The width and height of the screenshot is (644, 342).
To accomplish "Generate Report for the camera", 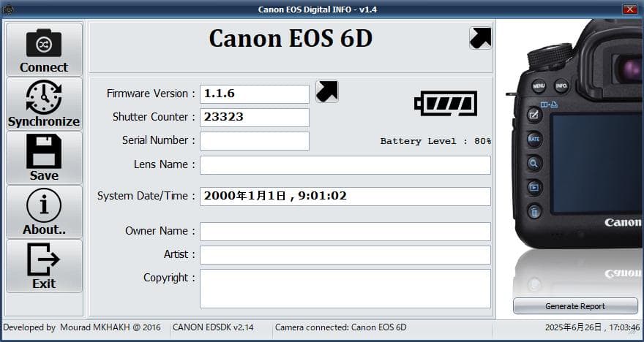I will [x=575, y=306].
